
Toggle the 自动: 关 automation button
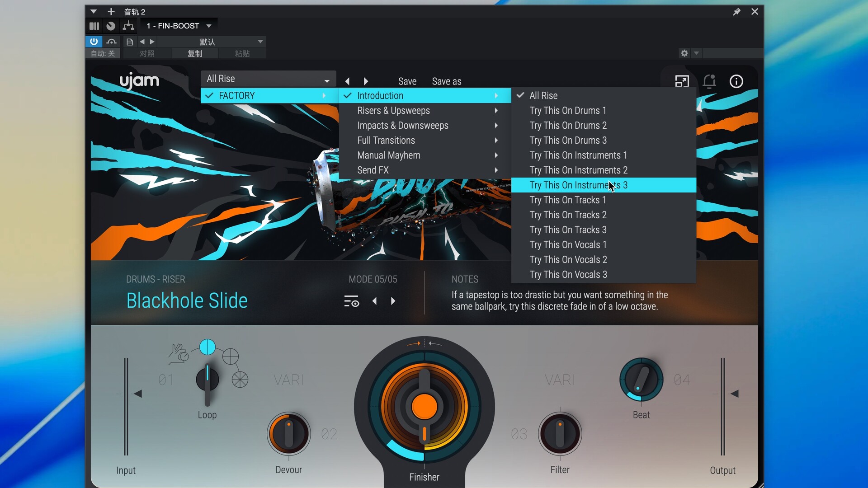click(x=103, y=53)
